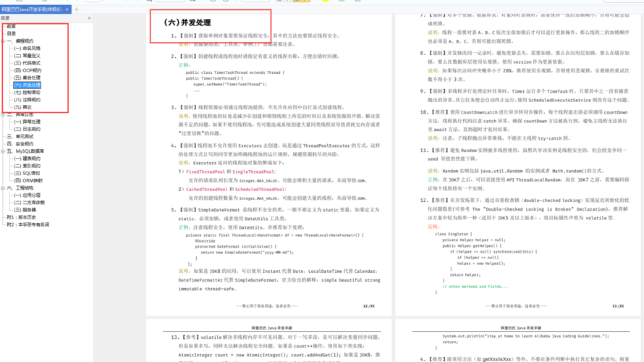Click the System.out.println code line
The width and height of the screenshot is (644, 362).
(525, 336)
